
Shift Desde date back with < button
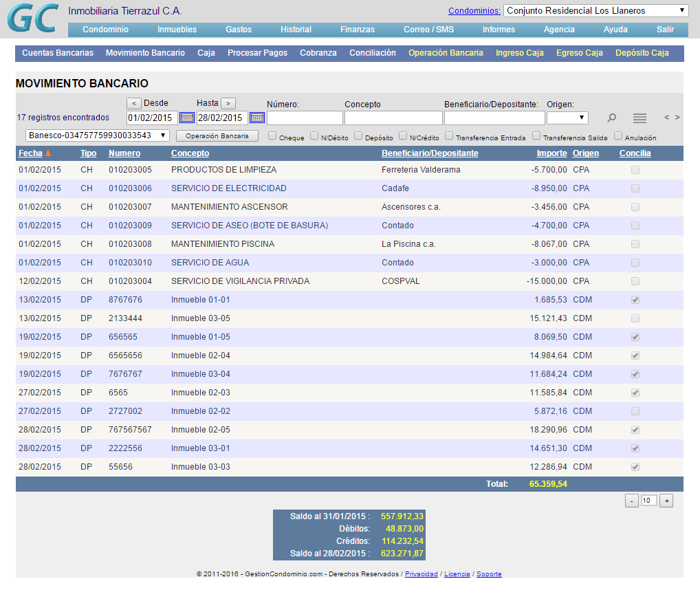(134, 104)
